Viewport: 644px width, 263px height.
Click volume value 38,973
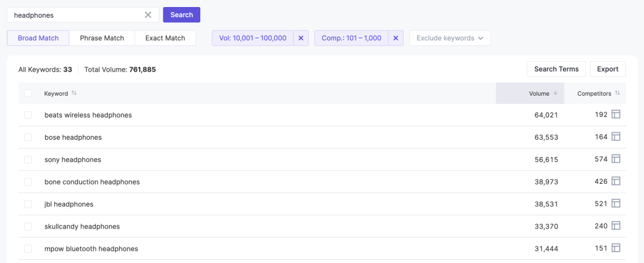pos(546,182)
